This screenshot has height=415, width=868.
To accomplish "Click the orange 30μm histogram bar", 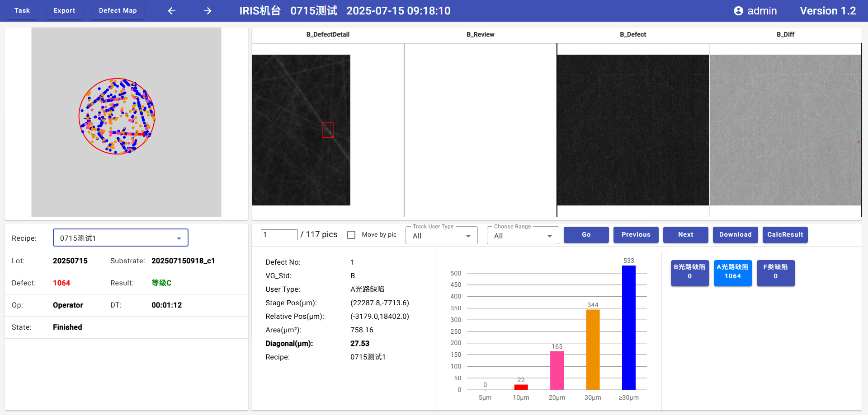I will (x=593, y=350).
